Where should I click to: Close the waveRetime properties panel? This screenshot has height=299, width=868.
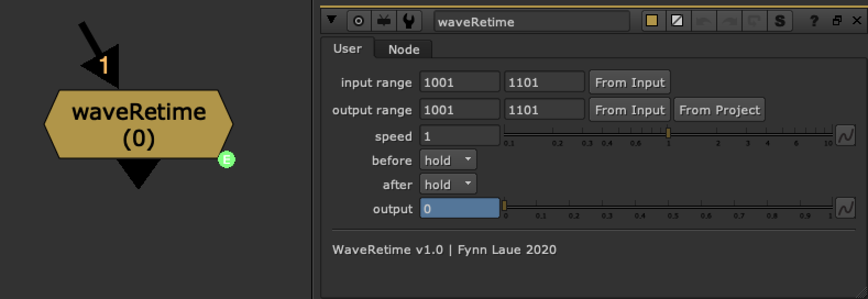tap(856, 20)
